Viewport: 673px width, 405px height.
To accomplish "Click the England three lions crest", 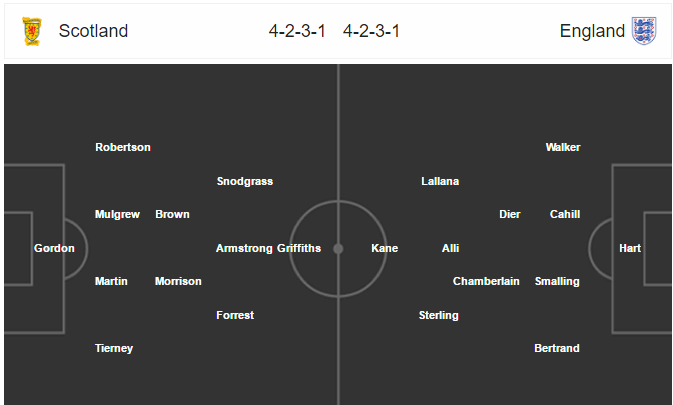I will [644, 31].
